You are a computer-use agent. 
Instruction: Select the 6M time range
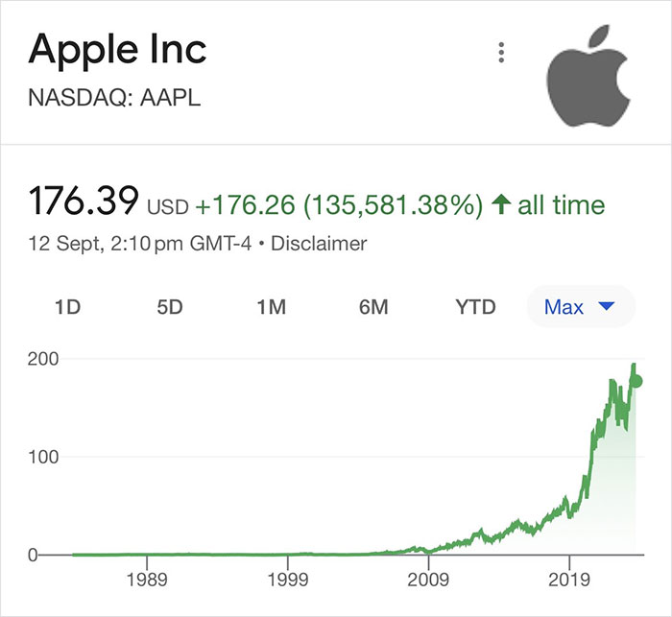point(373,307)
